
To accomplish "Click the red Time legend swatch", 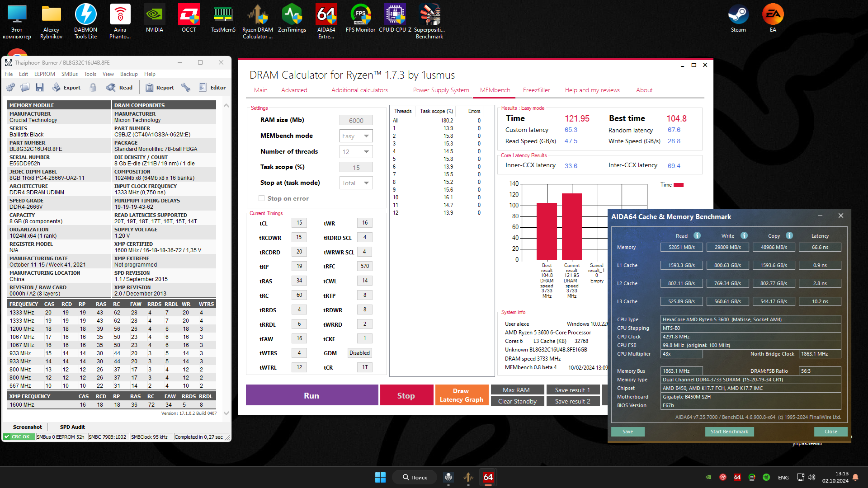I will (678, 185).
